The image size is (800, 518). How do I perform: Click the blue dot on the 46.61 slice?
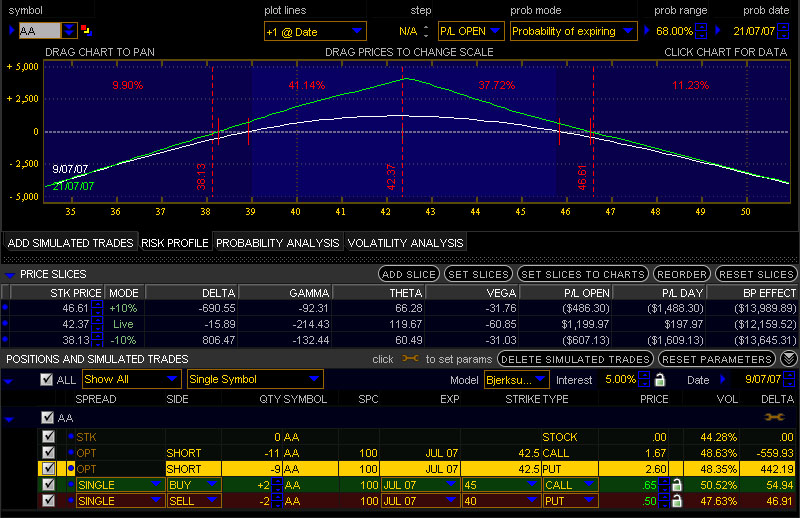[5, 309]
